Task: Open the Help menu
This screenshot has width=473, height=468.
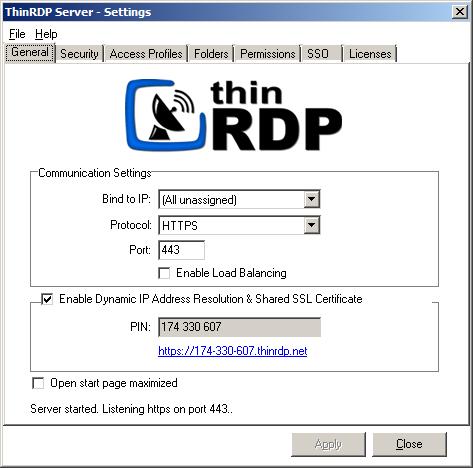Action: pos(46,34)
